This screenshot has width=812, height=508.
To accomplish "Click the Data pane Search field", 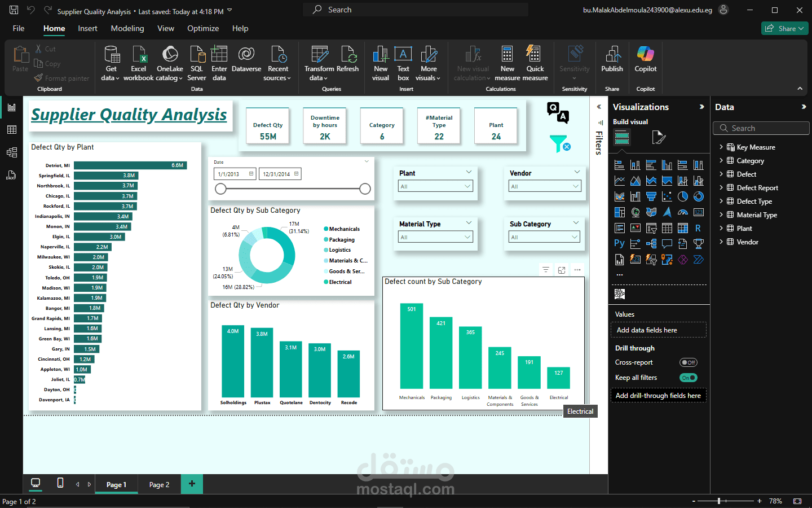I will click(x=761, y=128).
